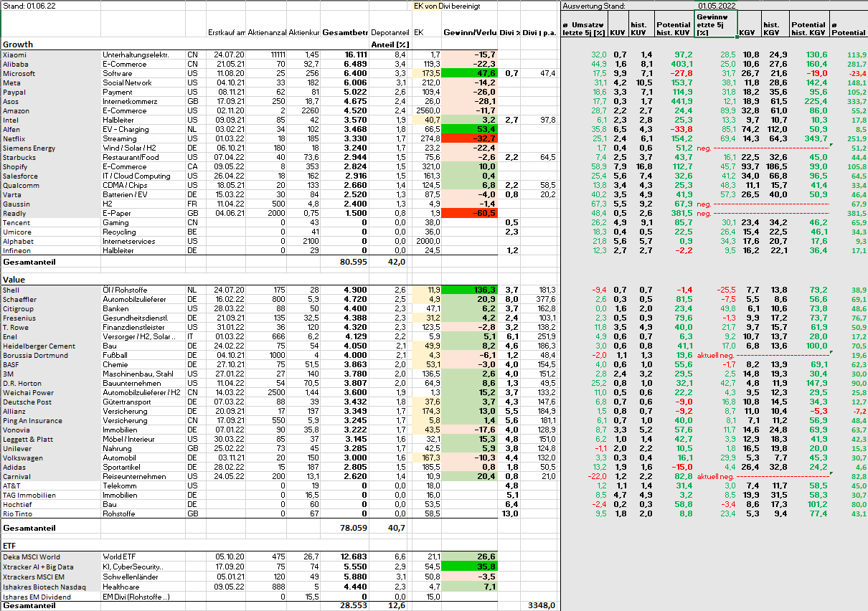Select the 'Stand: 01.06.22' header cell
The height and width of the screenshot is (611, 868).
(29, 6)
